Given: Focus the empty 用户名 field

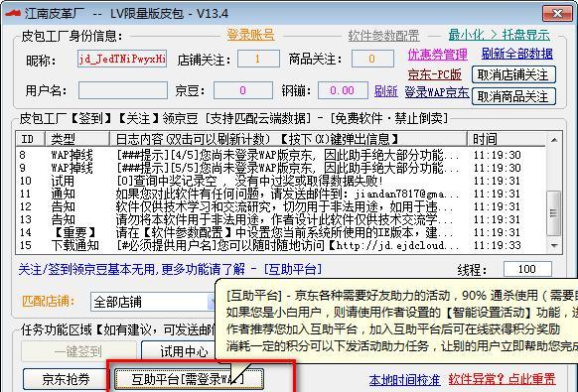Looking at the screenshot, I should (123, 90).
